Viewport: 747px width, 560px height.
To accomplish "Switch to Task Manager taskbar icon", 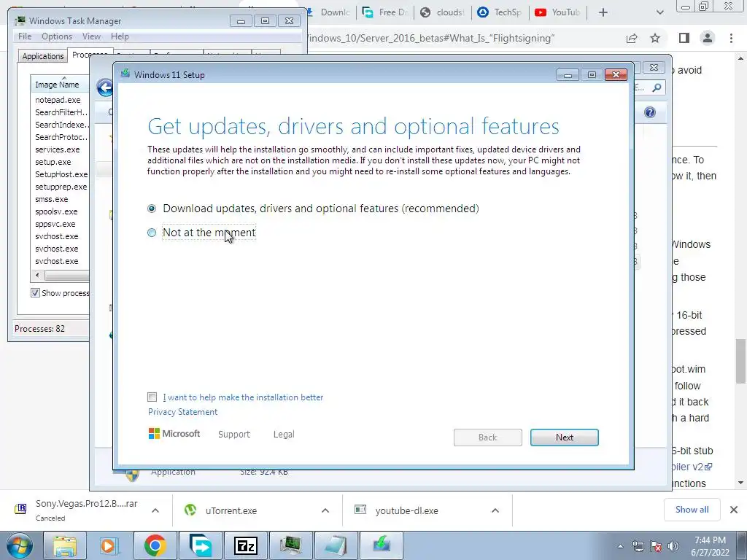I will [x=290, y=545].
